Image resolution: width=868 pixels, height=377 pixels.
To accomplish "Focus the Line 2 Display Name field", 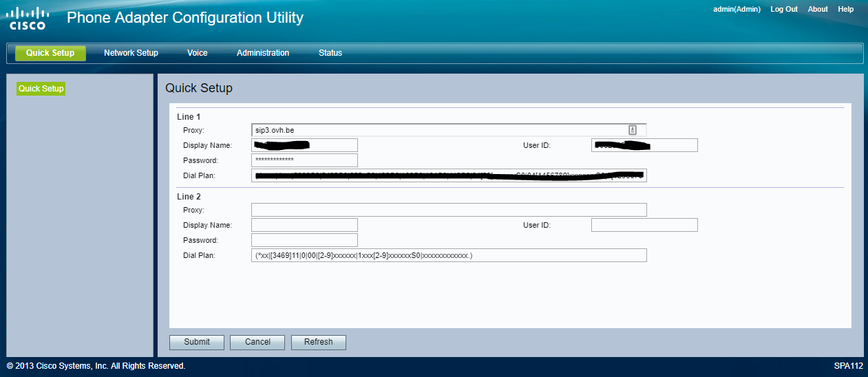I will coord(304,225).
